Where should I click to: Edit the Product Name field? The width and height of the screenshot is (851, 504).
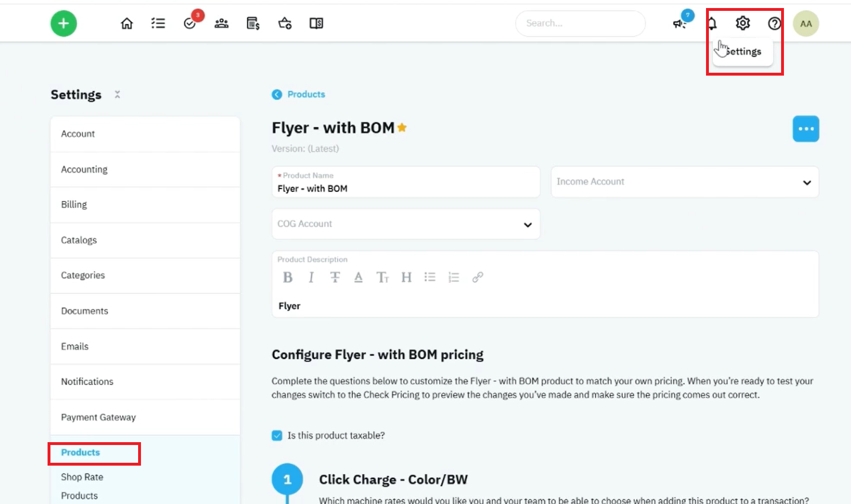[x=406, y=182]
